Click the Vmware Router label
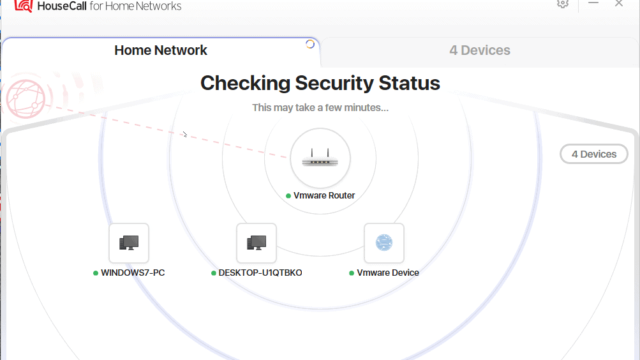This screenshot has height=360, width=640. [324, 196]
